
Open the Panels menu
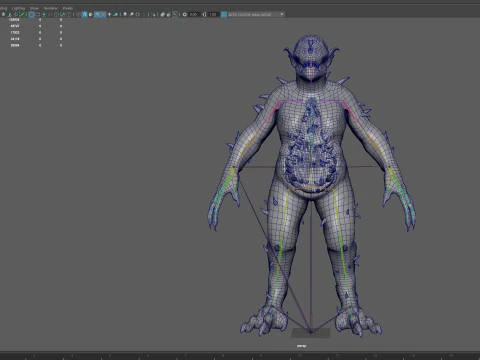pos(68,8)
